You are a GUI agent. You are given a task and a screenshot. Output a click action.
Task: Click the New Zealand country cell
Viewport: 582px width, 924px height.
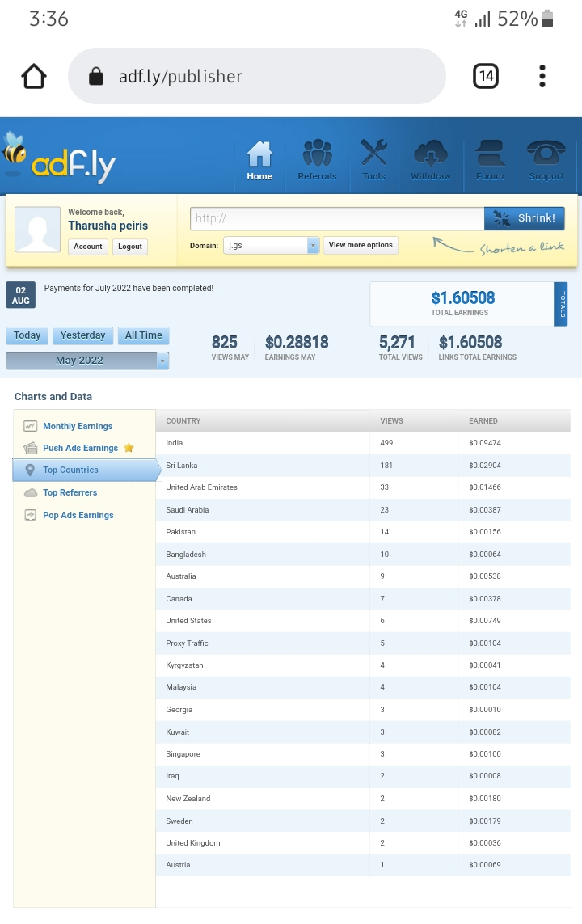[188, 799]
